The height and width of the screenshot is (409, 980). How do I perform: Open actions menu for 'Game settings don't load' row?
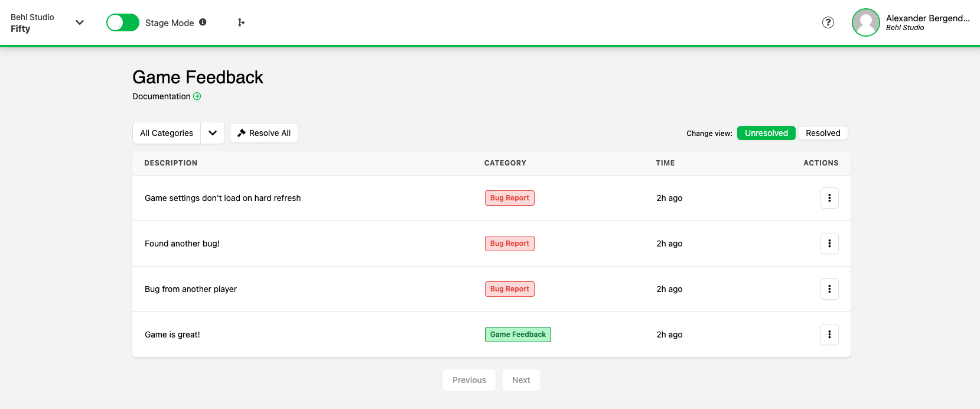829,198
